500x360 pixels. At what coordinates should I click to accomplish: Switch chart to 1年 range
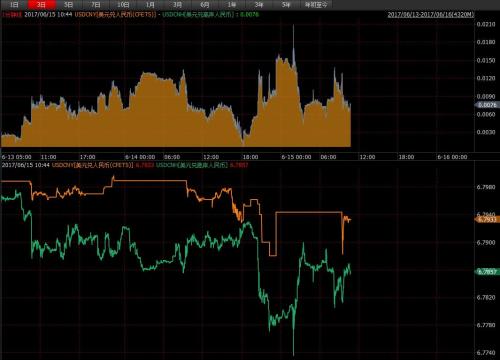[232, 5]
